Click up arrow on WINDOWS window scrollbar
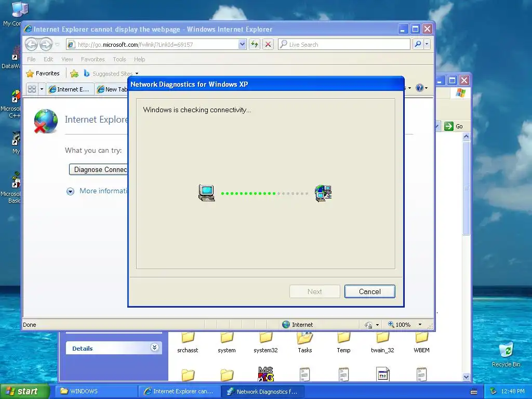 pyautogui.click(x=466, y=137)
